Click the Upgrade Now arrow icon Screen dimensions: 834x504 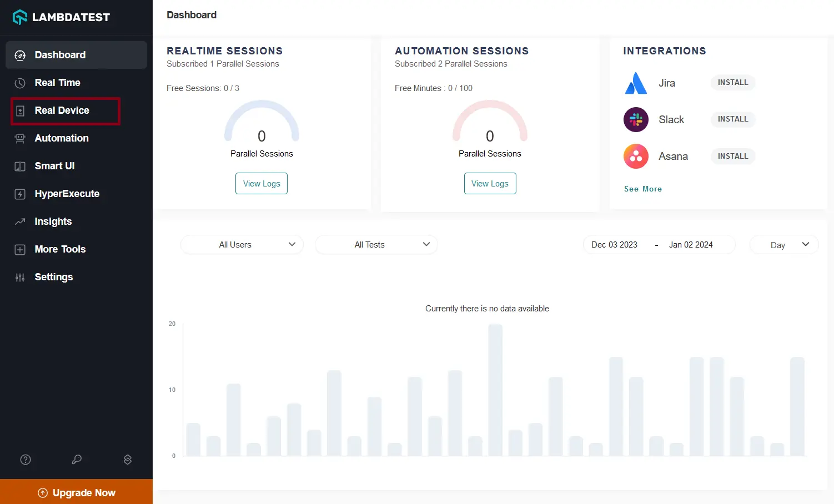42,493
